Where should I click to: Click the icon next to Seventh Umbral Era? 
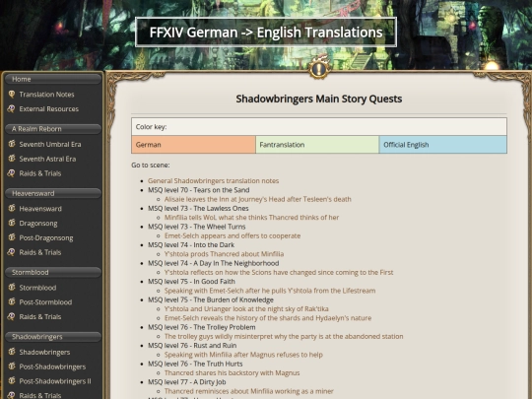[x=12, y=144]
